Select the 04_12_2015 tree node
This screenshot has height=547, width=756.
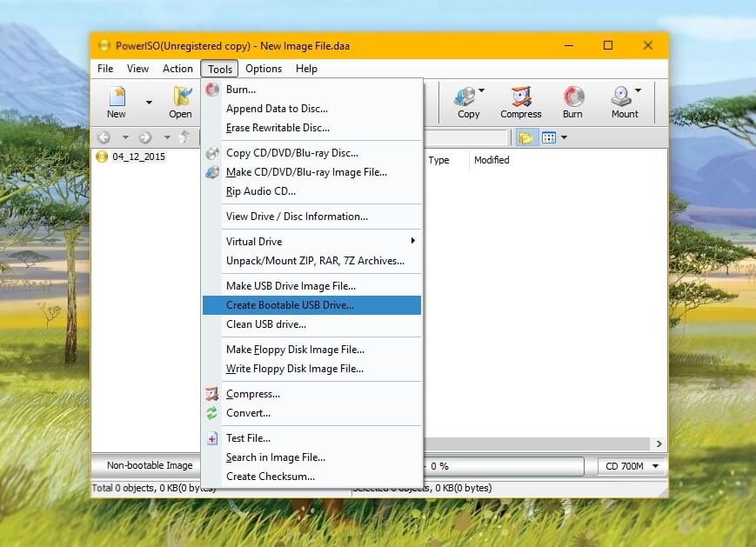click(138, 157)
